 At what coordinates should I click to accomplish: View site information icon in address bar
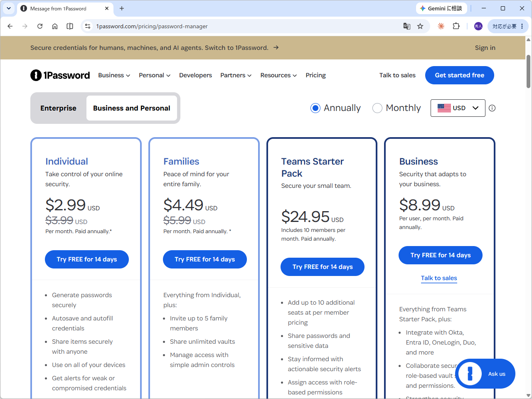click(x=87, y=26)
